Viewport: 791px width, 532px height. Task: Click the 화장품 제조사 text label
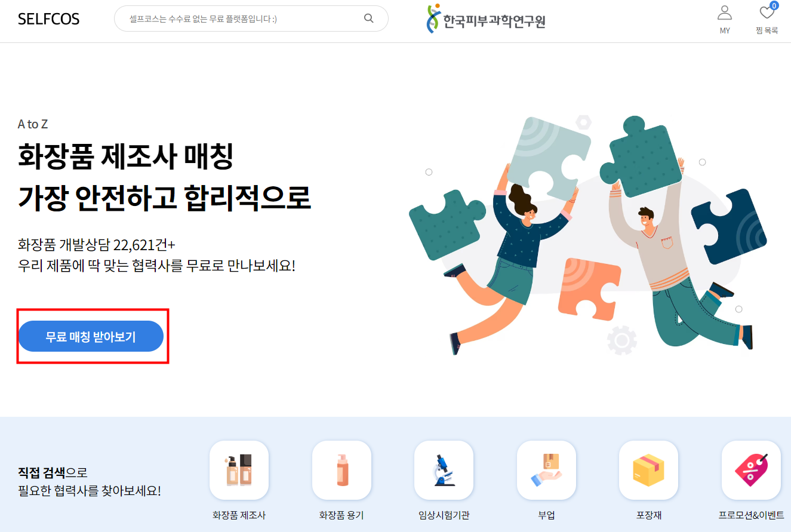click(x=239, y=515)
